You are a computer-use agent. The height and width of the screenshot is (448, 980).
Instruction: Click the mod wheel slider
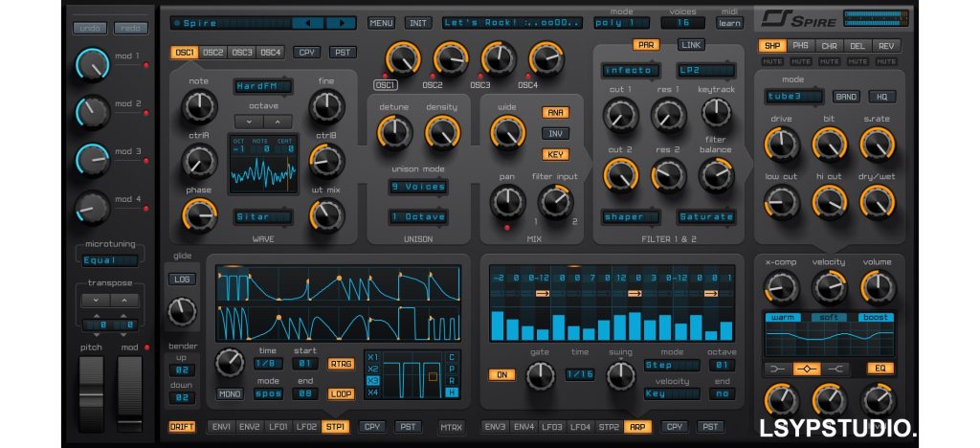(130, 393)
